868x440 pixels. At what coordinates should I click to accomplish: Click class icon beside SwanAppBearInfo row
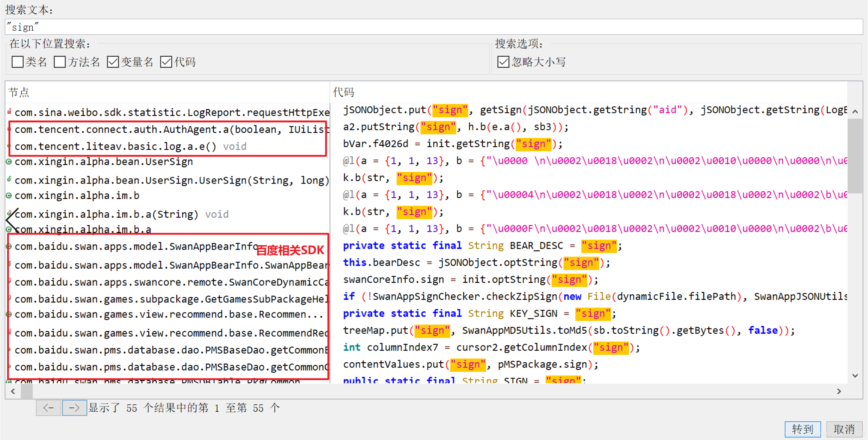click(x=9, y=246)
